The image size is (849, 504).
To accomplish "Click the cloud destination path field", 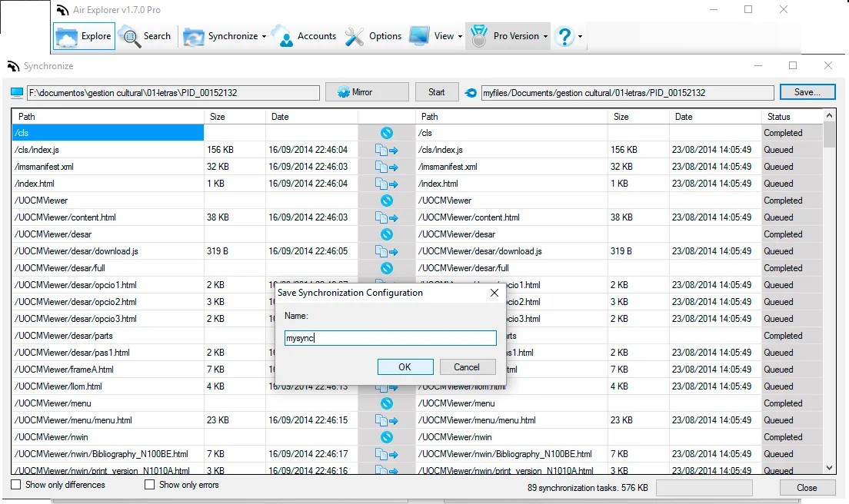I will (628, 93).
